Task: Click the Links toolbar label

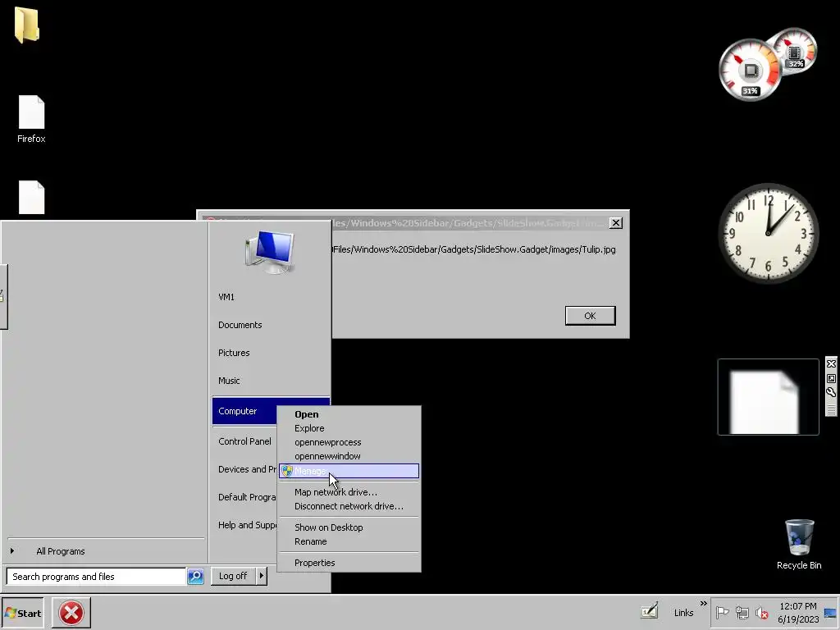Action: [683, 613]
